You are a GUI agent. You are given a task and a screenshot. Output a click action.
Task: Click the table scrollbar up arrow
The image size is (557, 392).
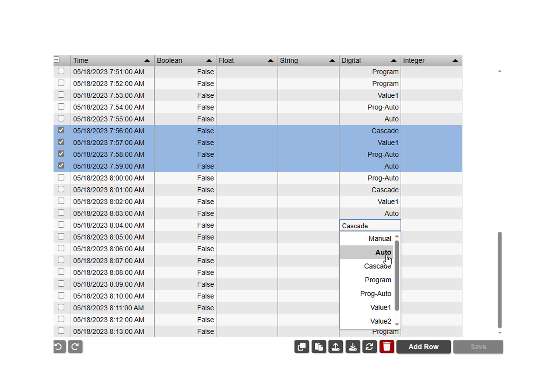click(500, 71)
